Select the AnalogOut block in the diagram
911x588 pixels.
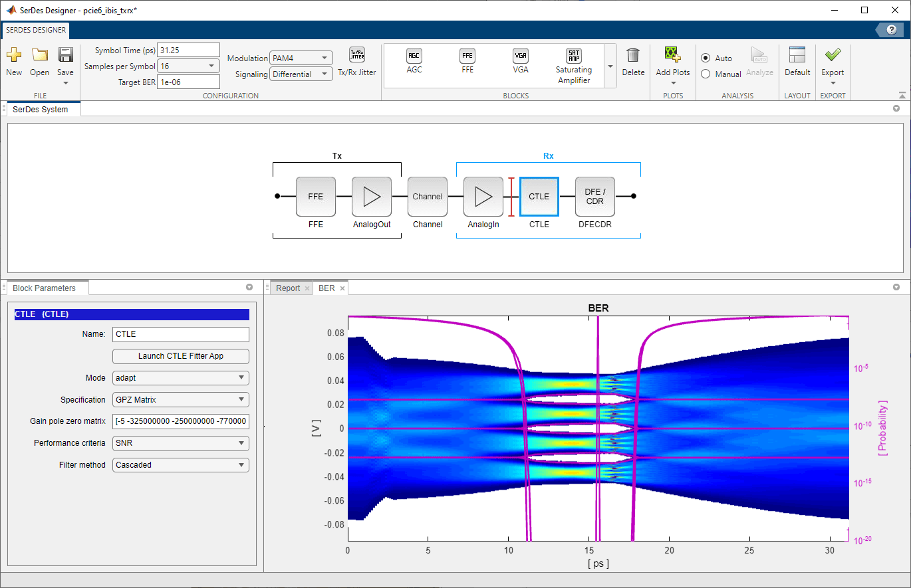[x=372, y=197]
